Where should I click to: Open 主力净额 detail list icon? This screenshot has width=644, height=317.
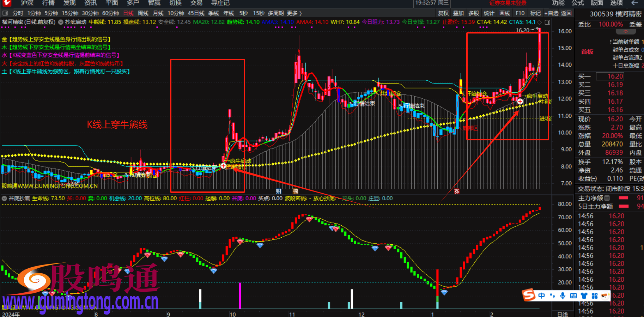coord(607,198)
